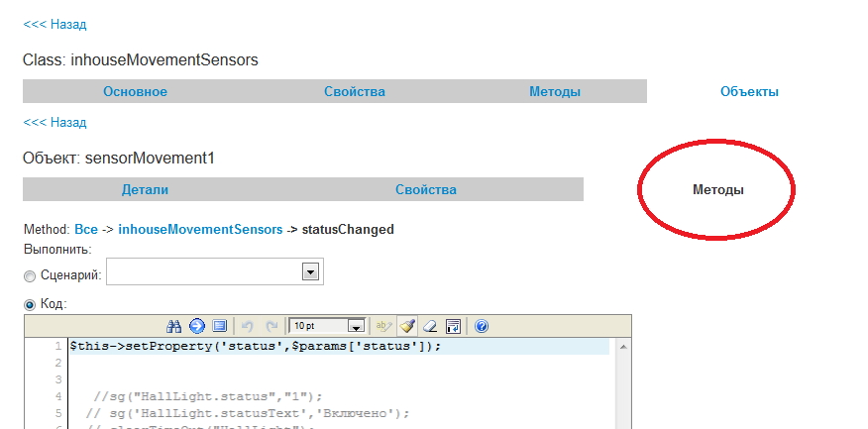Follow the inhouseMovementSensors breadcrumb link
The image size is (868, 429).
click(200, 230)
